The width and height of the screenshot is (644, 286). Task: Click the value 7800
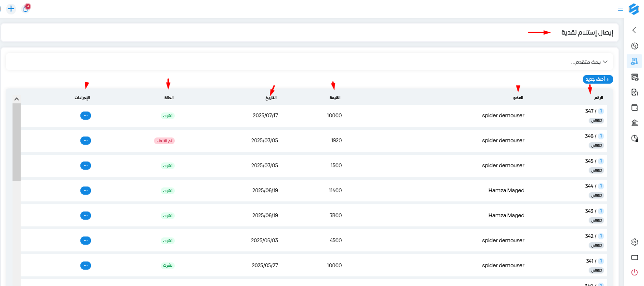tap(336, 215)
